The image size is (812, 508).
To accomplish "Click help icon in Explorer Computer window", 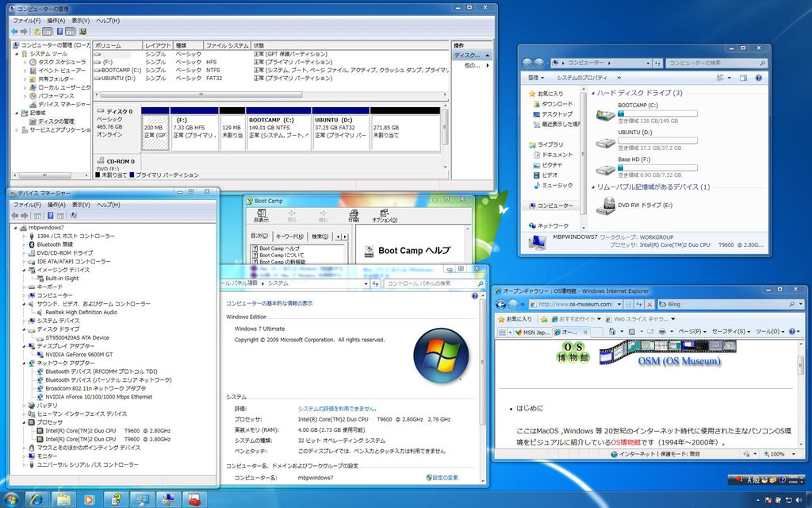I will click(x=759, y=78).
